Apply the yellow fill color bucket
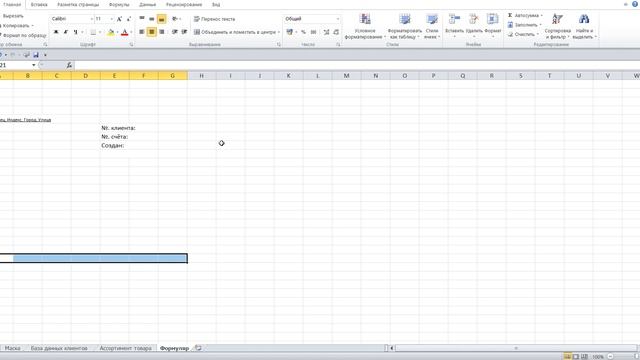This screenshot has height=360, width=640. pyautogui.click(x=111, y=32)
